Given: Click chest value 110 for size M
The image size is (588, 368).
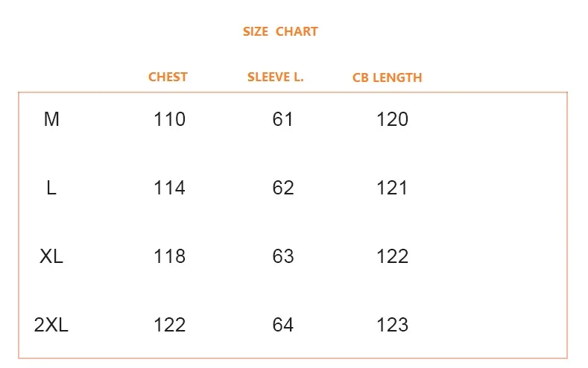Looking at the screenshot, I should [169, 119].
